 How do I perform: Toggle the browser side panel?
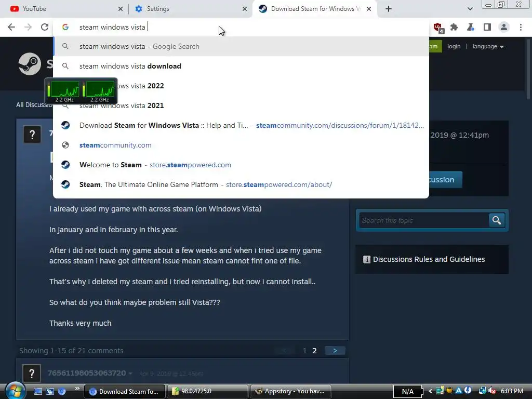(487, 27)
